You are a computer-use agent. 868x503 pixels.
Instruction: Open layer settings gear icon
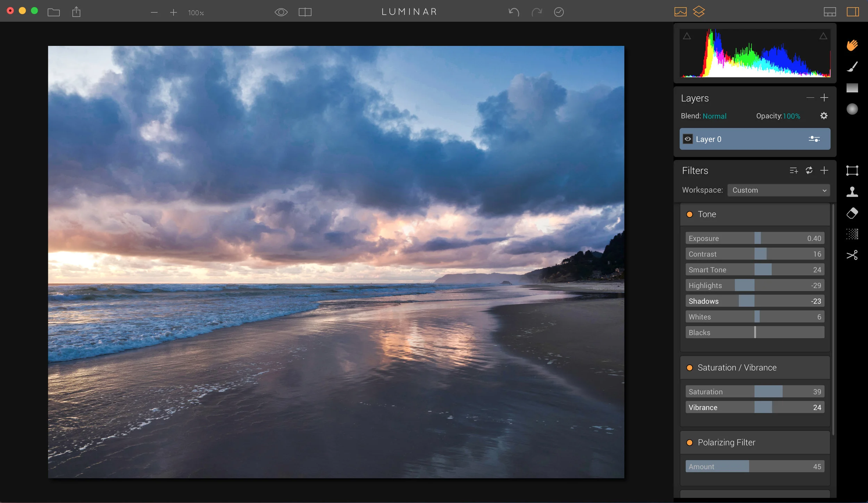pos(824,116)
